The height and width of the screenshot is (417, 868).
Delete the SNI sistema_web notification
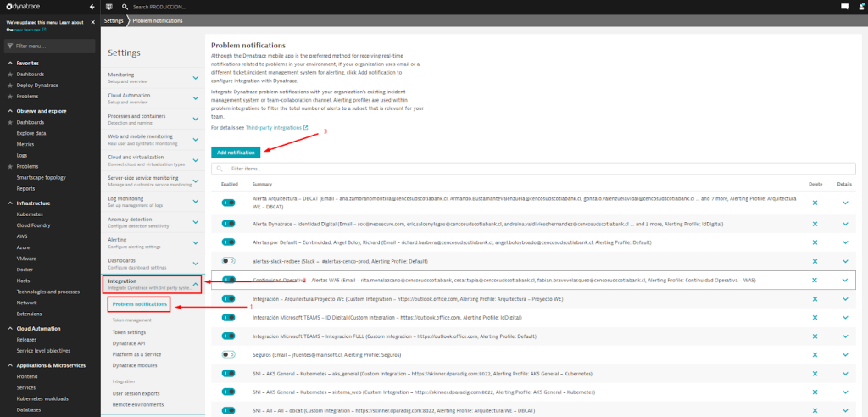point(815,392)
